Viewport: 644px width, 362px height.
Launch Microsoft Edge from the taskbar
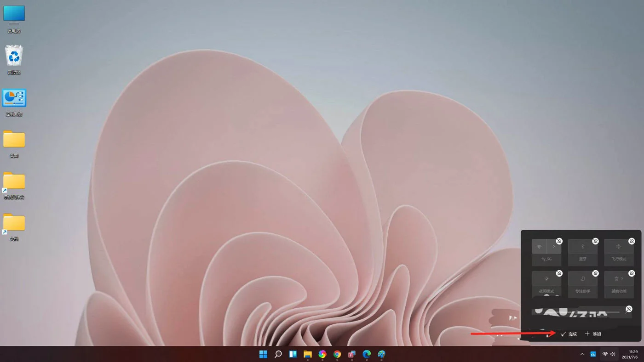[367, 354]
